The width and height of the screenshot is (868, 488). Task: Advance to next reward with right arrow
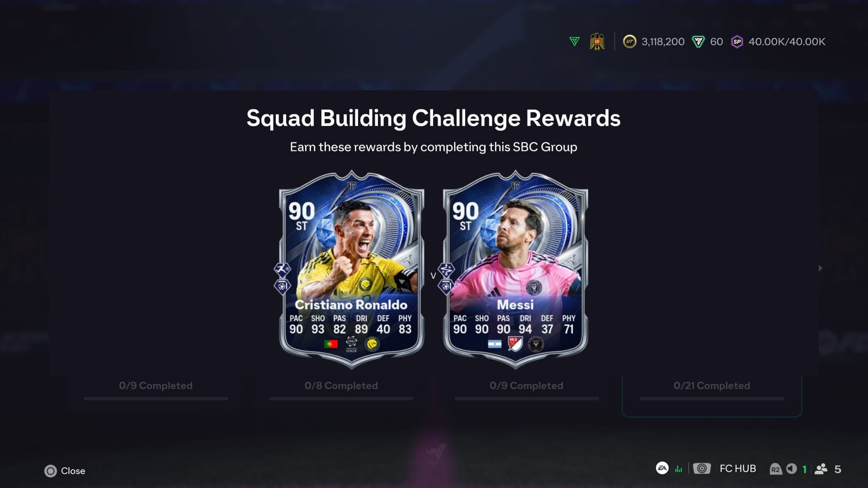pos(821,268)
